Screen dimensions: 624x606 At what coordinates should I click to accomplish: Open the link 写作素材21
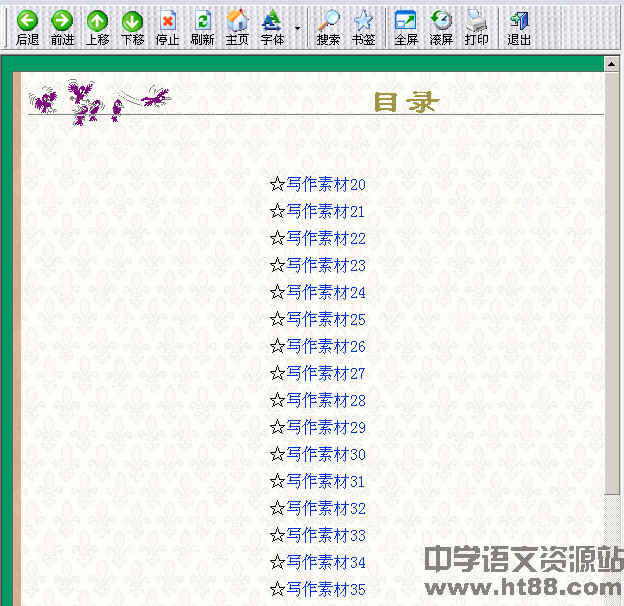pos(326,211)
